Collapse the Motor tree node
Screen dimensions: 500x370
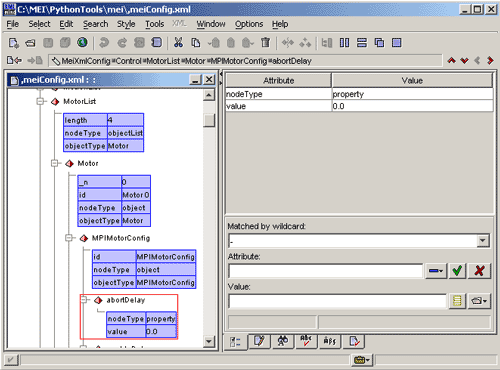coord(55,163)
